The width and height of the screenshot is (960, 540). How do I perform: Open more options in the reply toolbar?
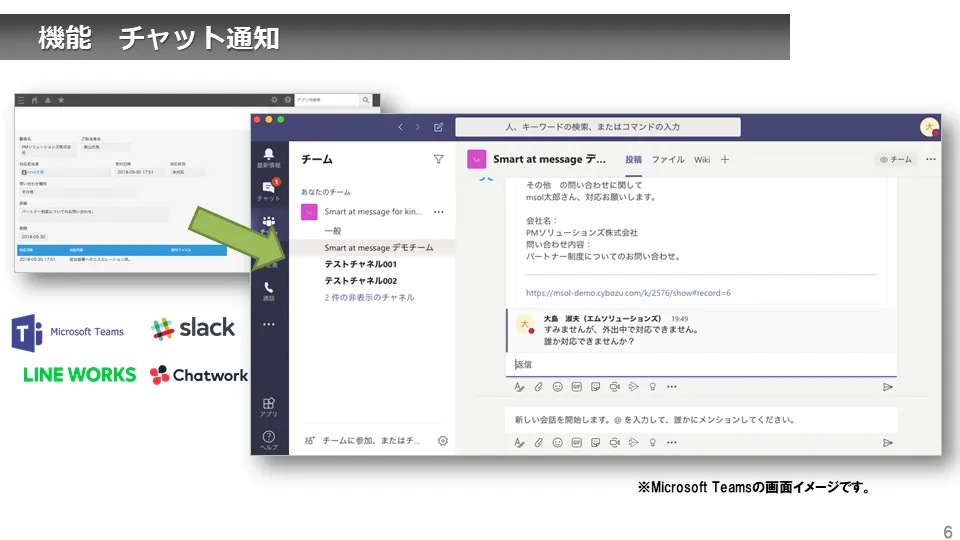[672, 387]
